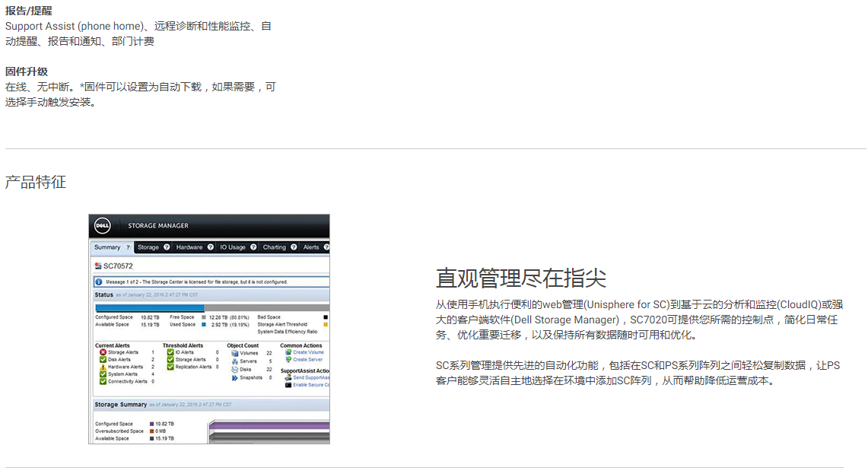
Task: Open the help icon beside Charting tab
Action: tap(294, 247)
